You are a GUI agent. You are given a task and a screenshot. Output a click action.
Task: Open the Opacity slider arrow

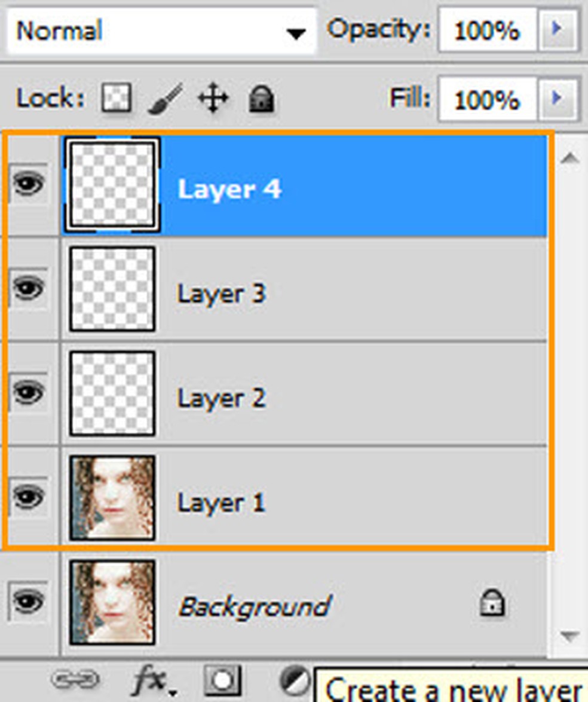point(558,29)
